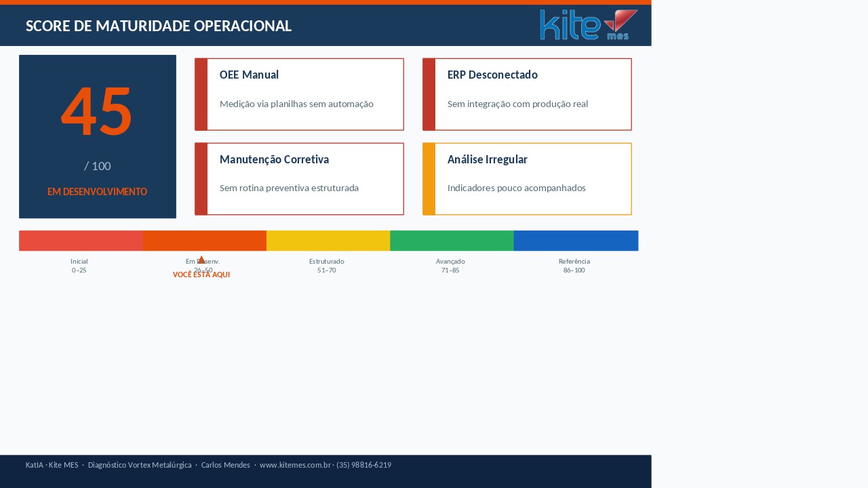
Task: Expand the Referência maturity level details
Action: click(x=574, y=265)
